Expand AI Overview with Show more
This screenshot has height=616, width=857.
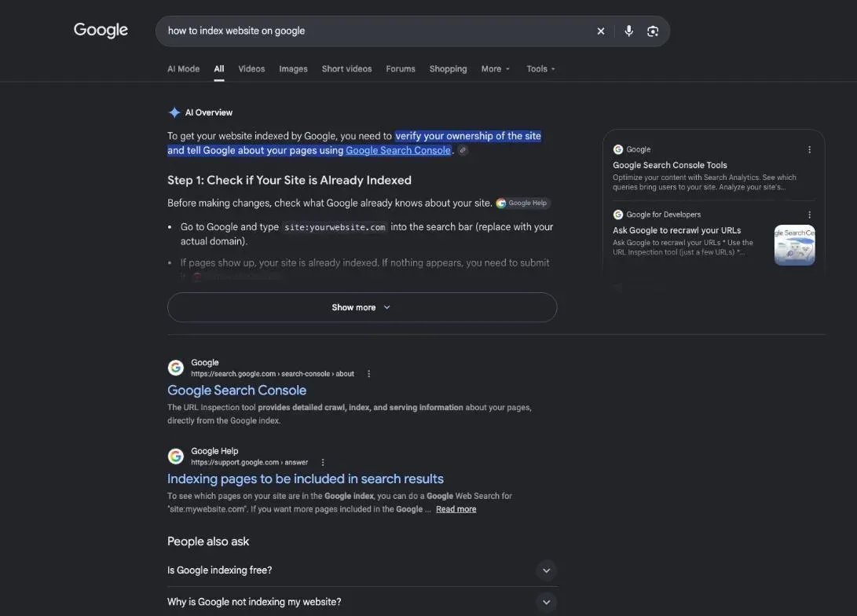pyautogui.click(x=362, y=307)
